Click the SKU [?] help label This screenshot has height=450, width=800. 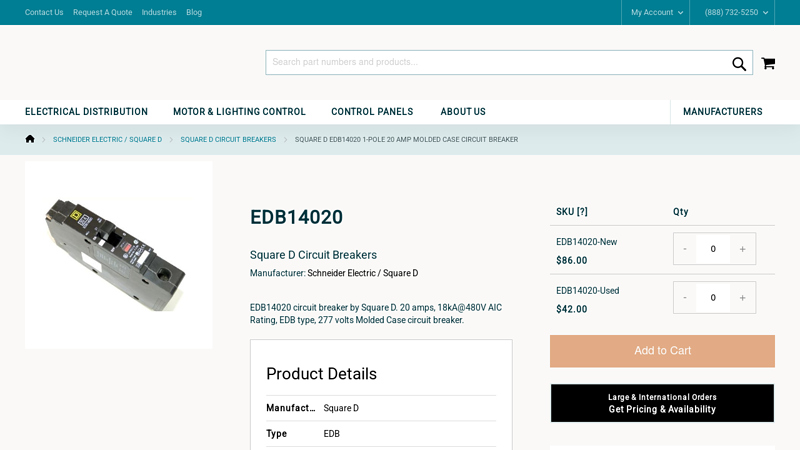coord(571,211)
